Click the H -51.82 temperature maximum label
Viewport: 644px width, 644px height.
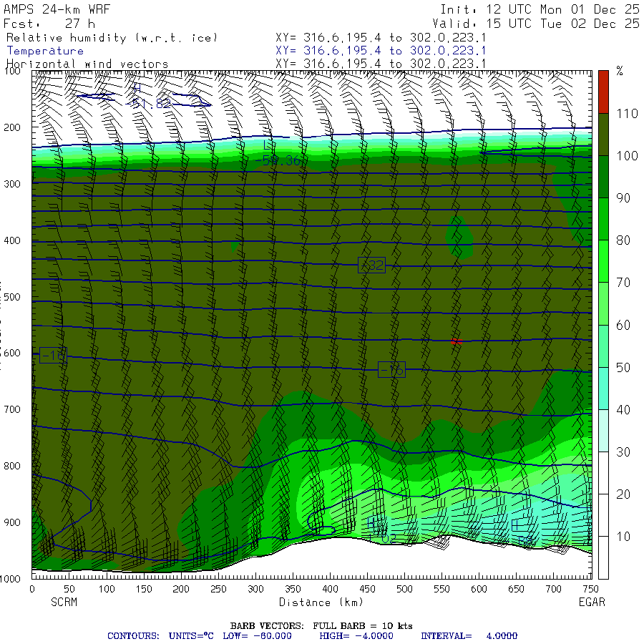point(148,97)
